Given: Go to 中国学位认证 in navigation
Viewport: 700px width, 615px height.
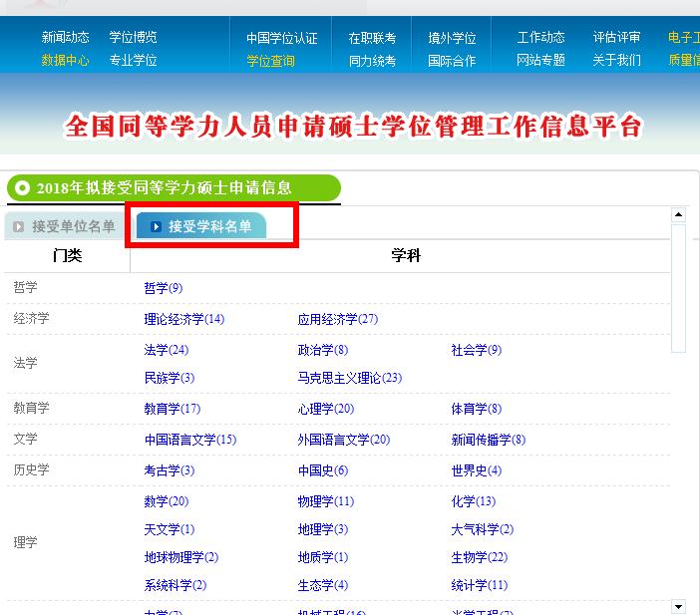Looking at the screenshot, I should pos(281,38).
